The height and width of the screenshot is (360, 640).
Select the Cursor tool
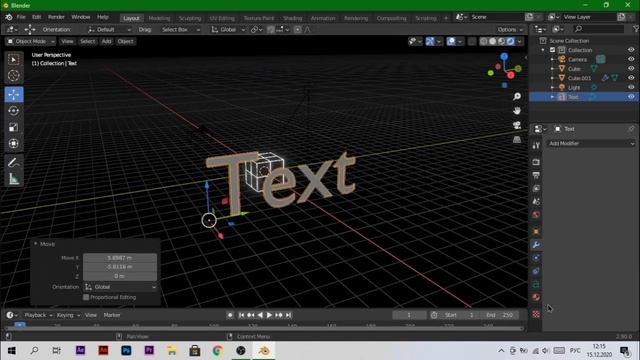pyautogui.click(x=13, y=76)
